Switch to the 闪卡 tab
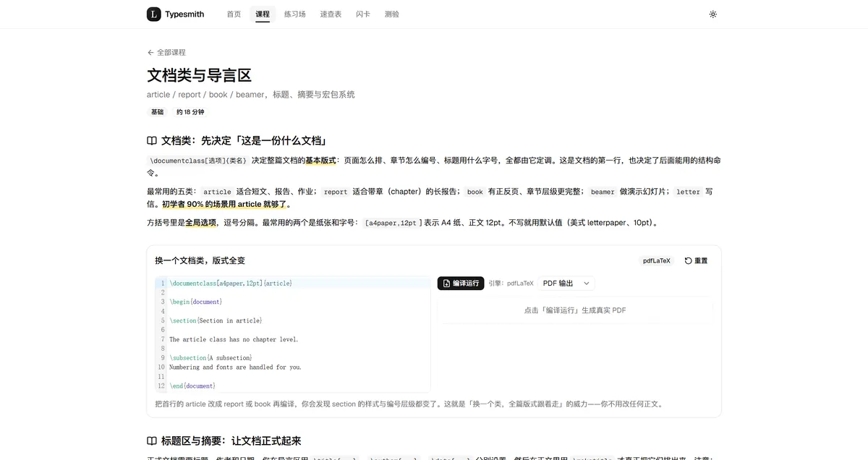The width and height of the screenshot is (868, 460). [363, 14]
